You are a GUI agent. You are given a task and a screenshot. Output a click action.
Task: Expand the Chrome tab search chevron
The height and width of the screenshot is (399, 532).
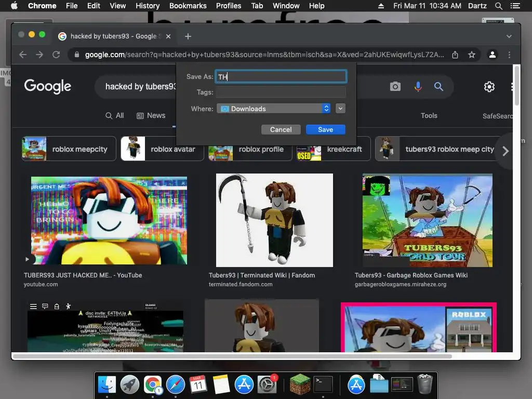(509, 36)
